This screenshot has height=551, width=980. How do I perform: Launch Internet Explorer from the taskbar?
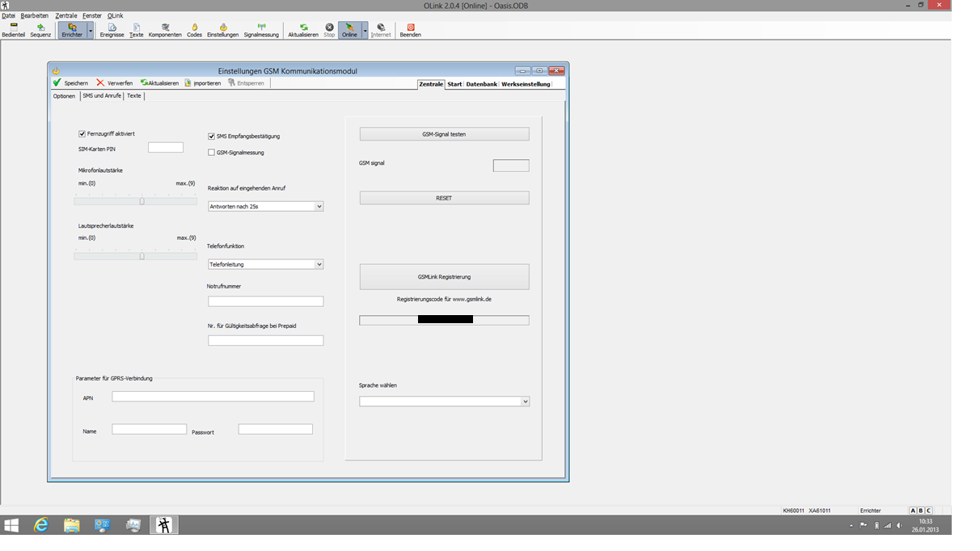[40, 525]
